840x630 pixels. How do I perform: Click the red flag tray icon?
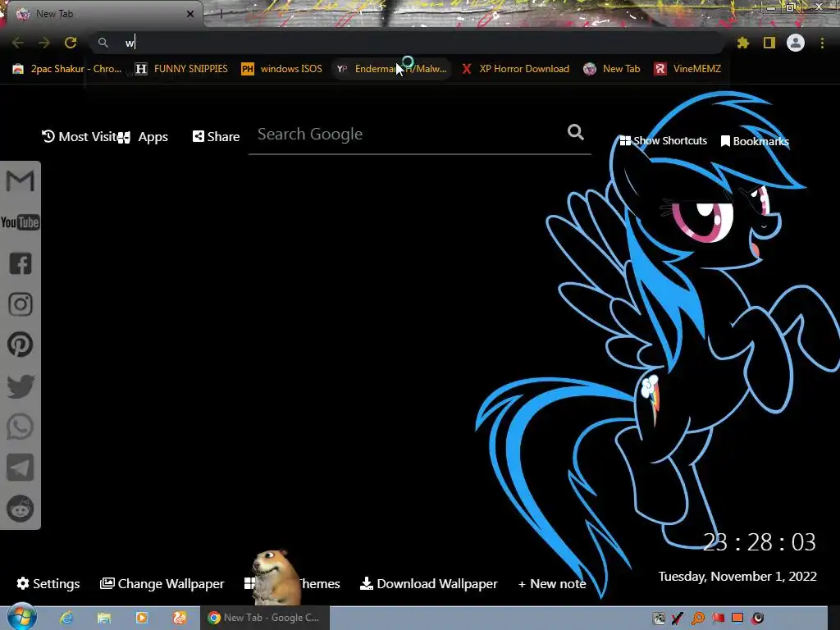click(718, 619)
